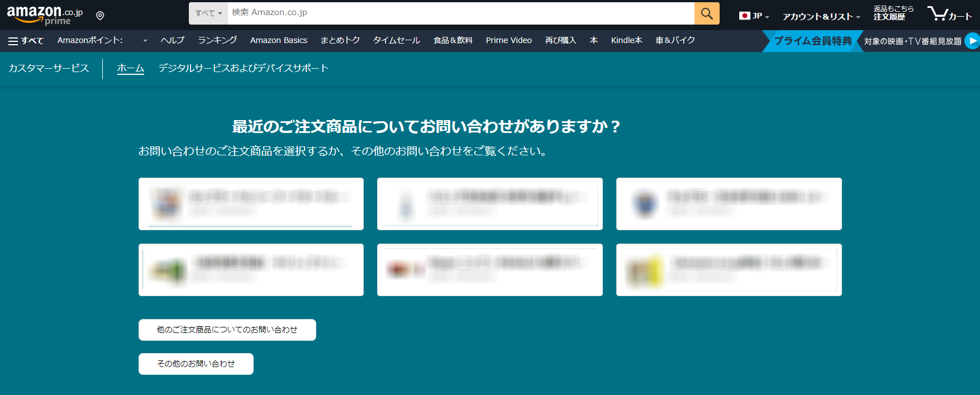Open the ランキング nav item
The width and height of the screenshot is (980, 395).
(217, 40)
